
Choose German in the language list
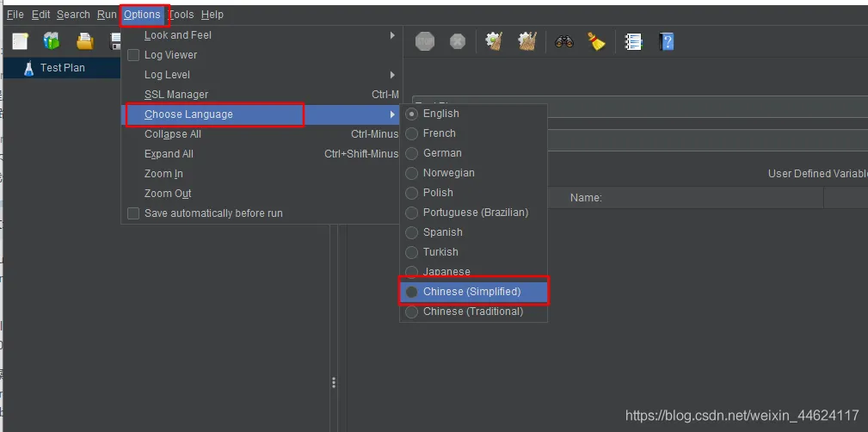(473, 153)
